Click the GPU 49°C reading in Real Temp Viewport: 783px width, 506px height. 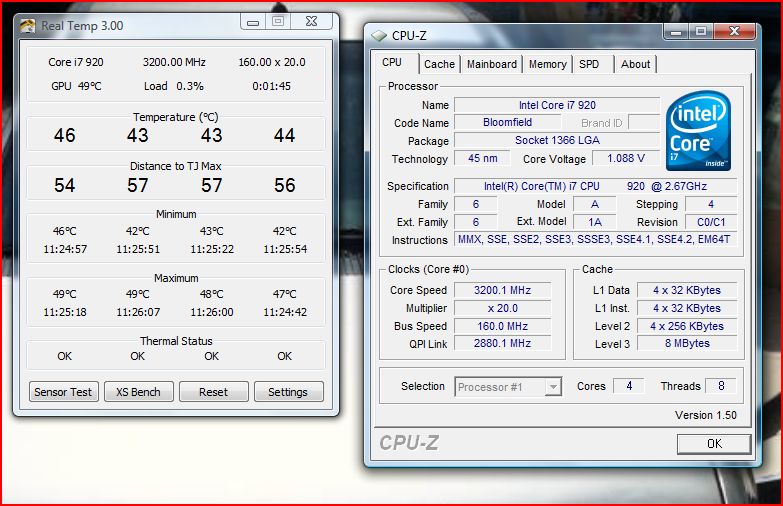(x=76, y=86)
